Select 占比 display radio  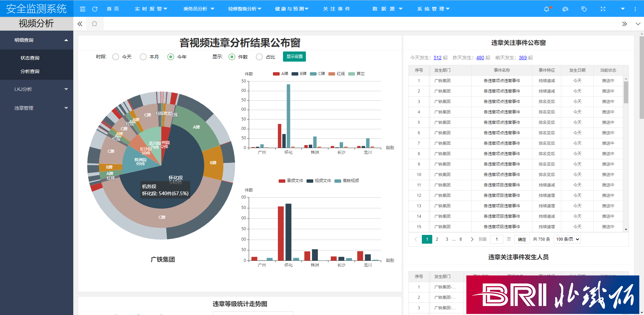[259, 57]
